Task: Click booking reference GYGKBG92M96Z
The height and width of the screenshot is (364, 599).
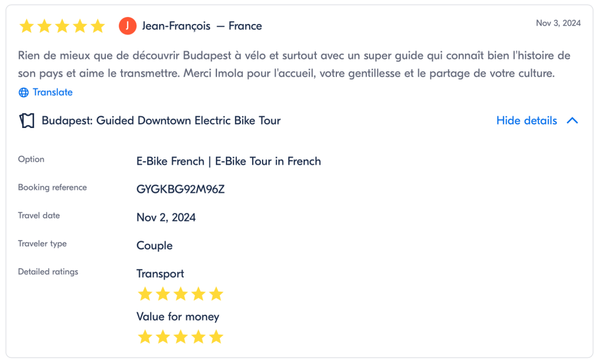Action: 180,189
